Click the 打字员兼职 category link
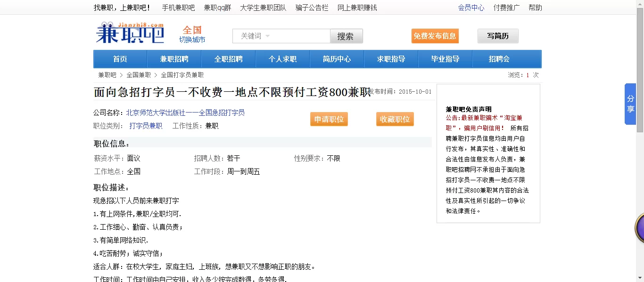This screenshot has height=282, width=644. pos(146,126)
